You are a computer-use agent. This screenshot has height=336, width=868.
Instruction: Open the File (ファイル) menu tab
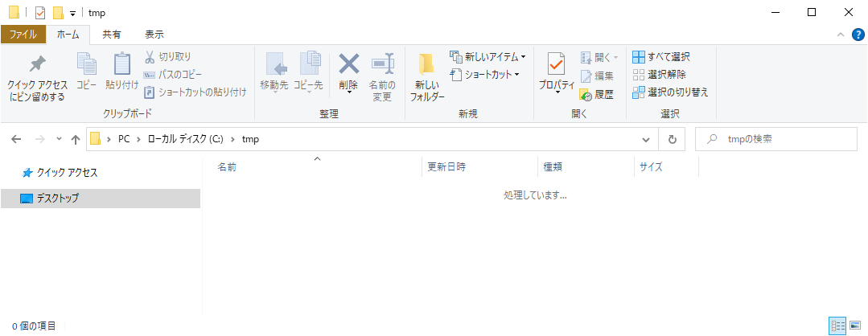23,35
